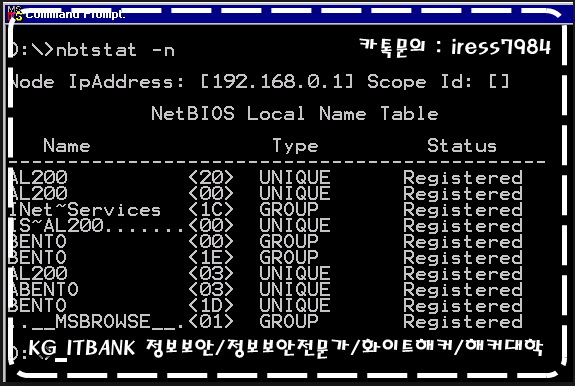Click GROUP in the Net~Services row

[289, 210]
